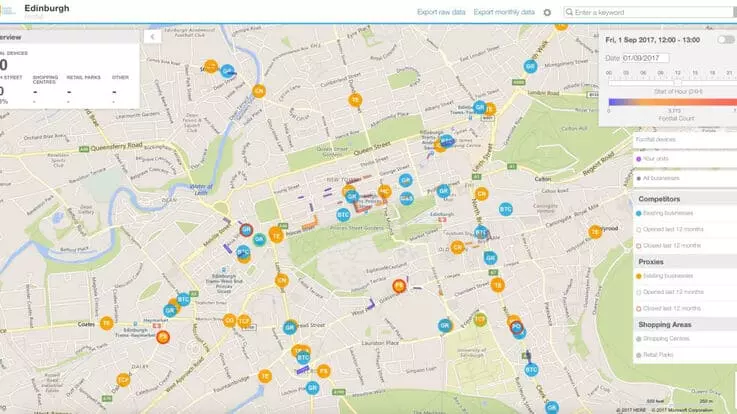Collapse the overview panel with the chevron

tap(152, 37)
